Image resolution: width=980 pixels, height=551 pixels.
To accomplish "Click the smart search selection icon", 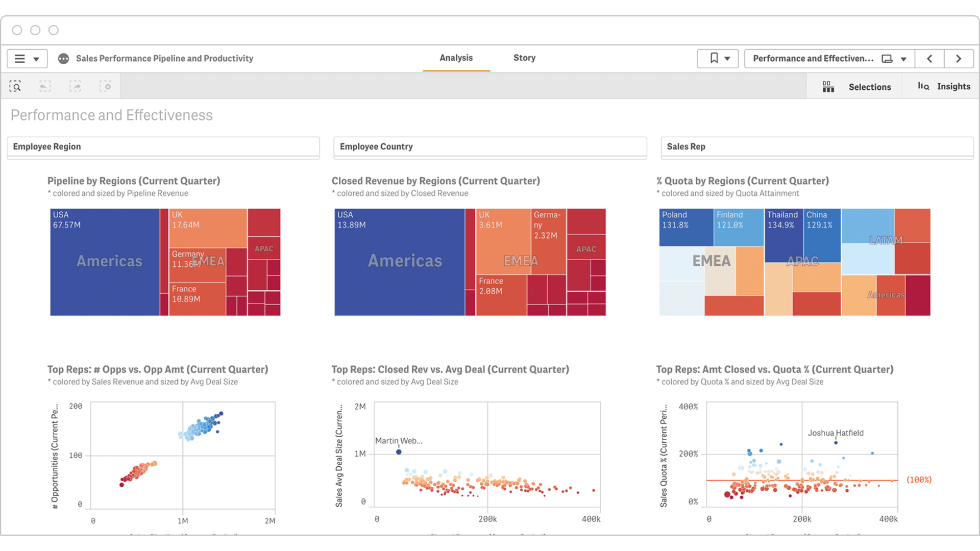I will pos(15,86).
